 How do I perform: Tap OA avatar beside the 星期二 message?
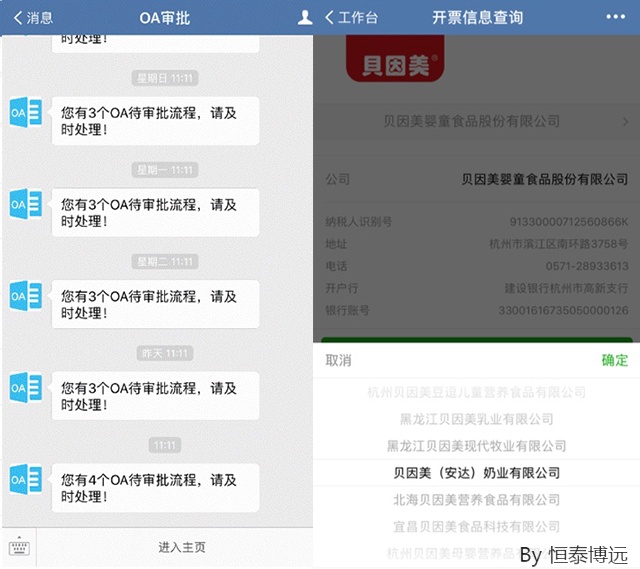26,296
